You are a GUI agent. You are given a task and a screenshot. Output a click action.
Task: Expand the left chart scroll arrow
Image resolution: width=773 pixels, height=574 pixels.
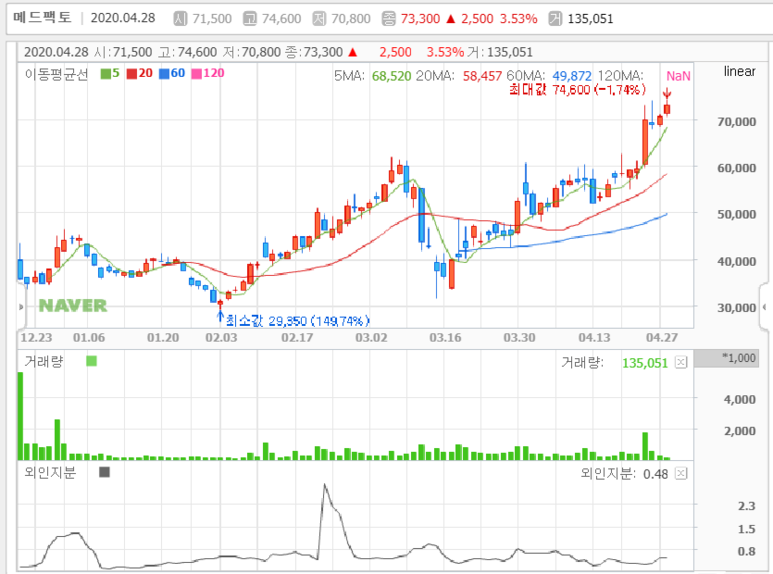click(21, 307)
